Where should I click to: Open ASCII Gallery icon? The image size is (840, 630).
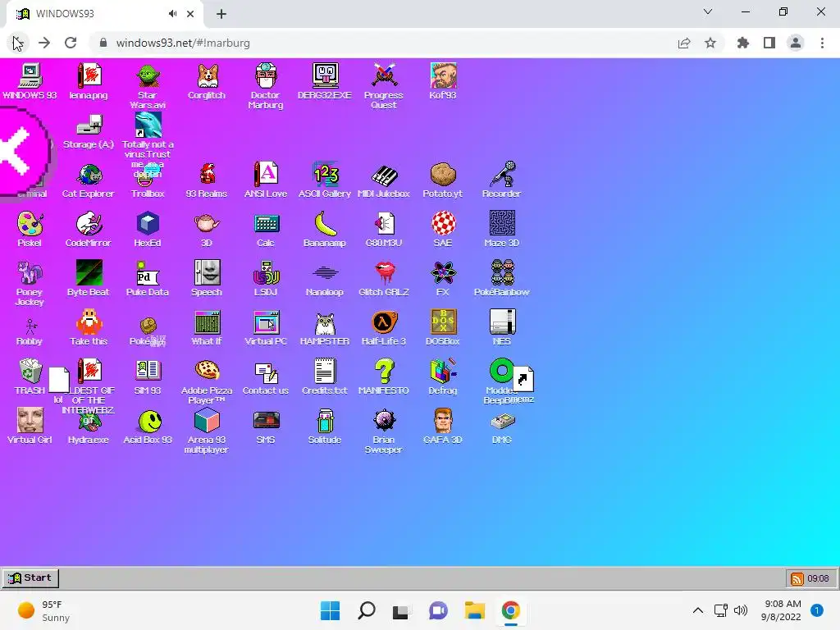[325, 175]
